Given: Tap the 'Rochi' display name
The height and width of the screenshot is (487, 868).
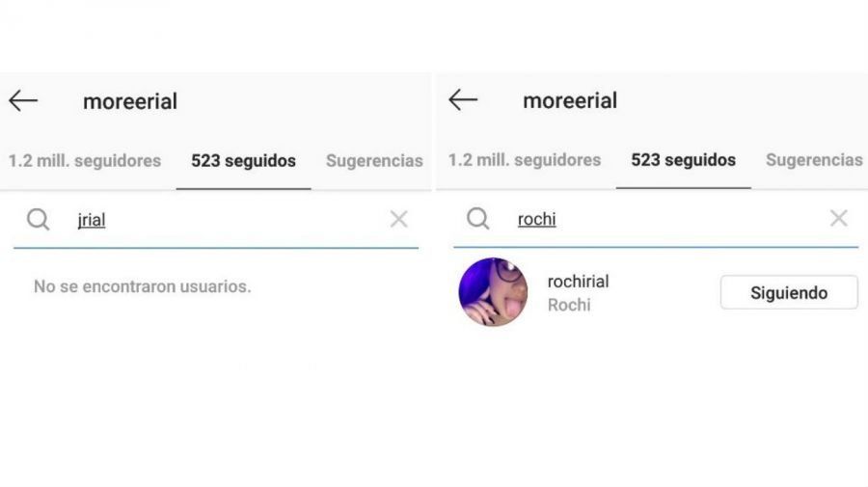Looking at the screenshot, I should pyautogui.click(x=569, y=305).
